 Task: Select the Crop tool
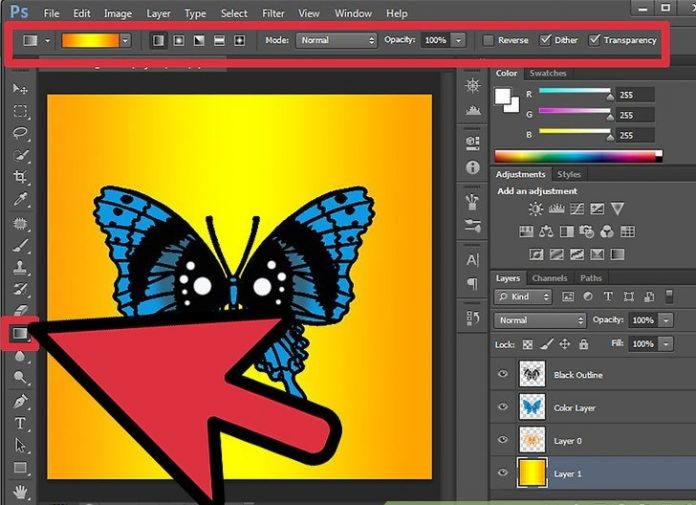pyautogui.click(x=20, y=177)
